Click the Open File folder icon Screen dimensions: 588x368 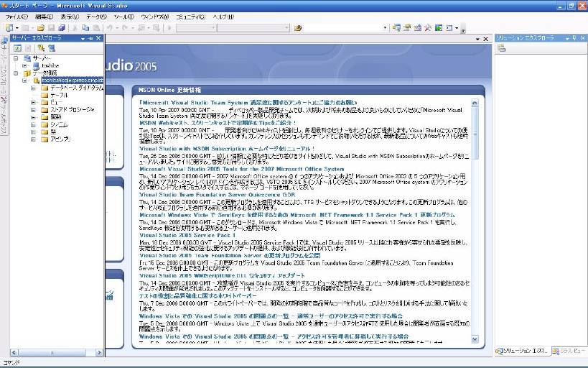[x=40, y=28]
